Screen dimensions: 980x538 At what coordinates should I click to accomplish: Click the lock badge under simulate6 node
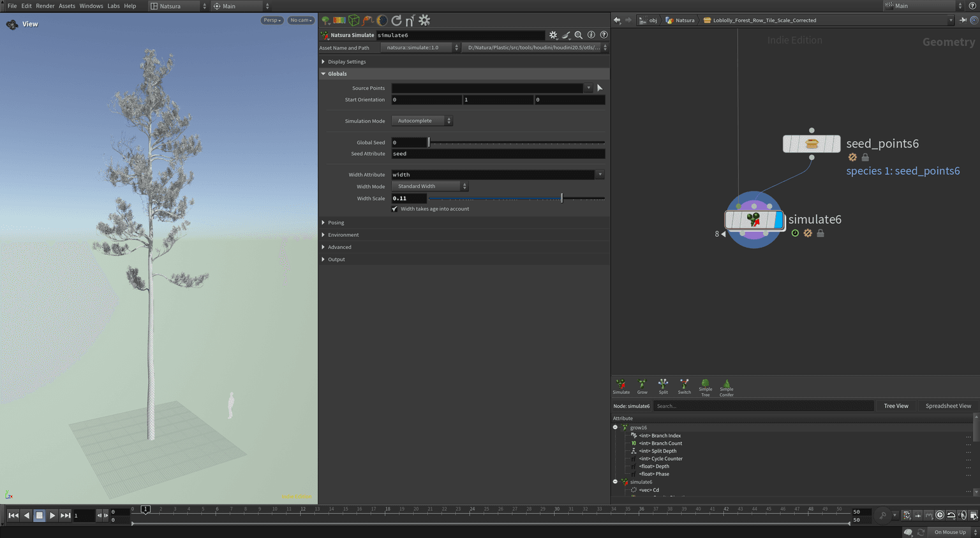click(820, 234)
